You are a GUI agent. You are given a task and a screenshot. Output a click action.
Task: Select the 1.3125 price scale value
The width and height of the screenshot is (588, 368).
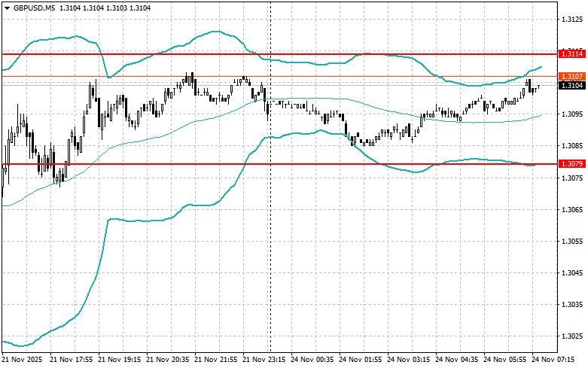click(x=572, y=19)
